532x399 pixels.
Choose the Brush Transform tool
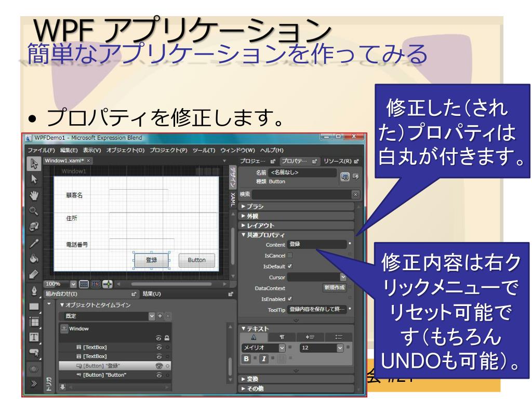click(x=34, y=274)
